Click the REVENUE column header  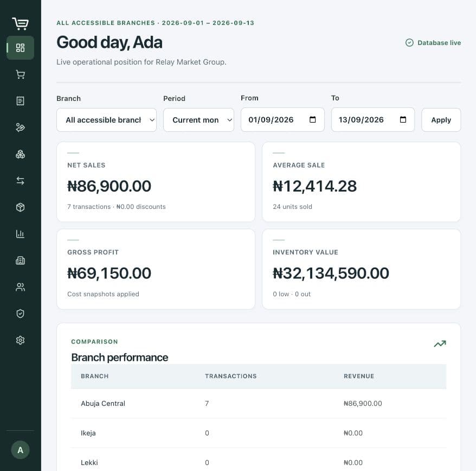(359, 376)
